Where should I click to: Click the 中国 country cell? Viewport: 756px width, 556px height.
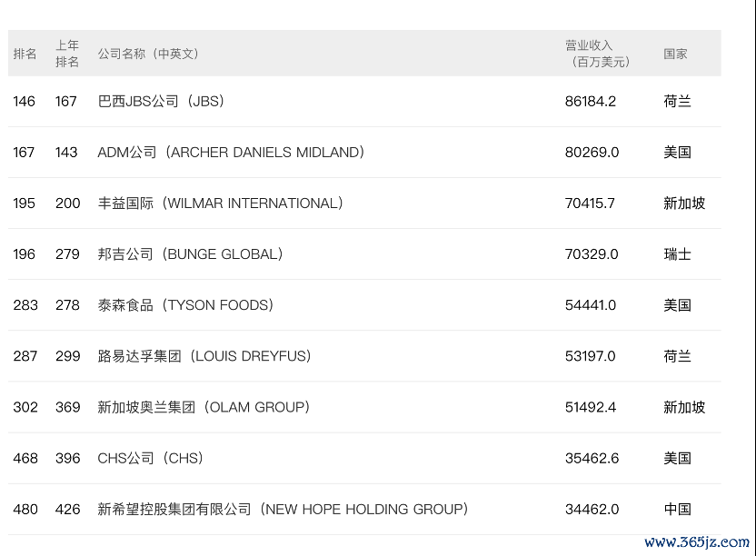coord(678,510)
